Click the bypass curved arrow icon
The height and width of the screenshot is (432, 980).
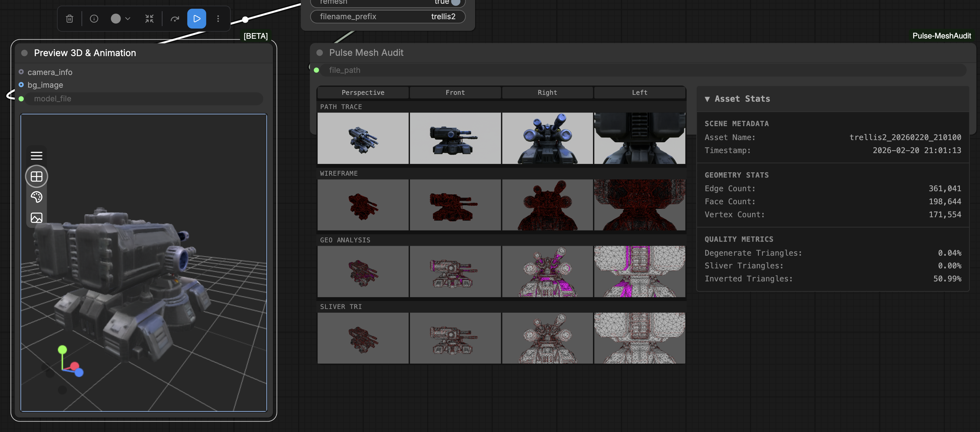(175, 19)
